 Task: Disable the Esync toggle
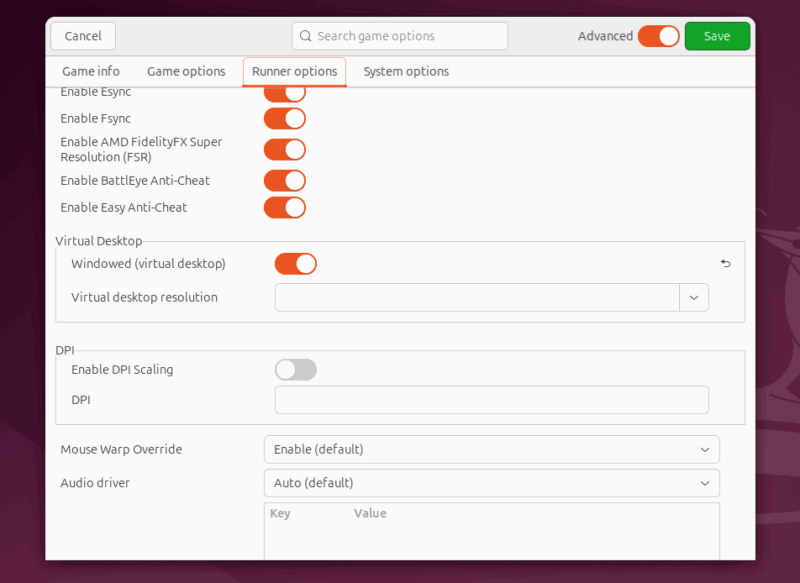click(x=285, y=91)
